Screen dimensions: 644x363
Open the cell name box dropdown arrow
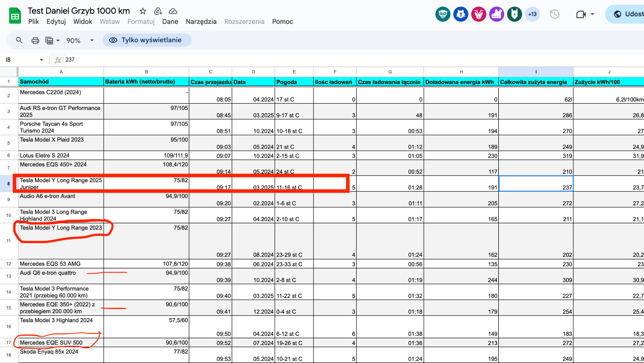[x=41, y=60]
